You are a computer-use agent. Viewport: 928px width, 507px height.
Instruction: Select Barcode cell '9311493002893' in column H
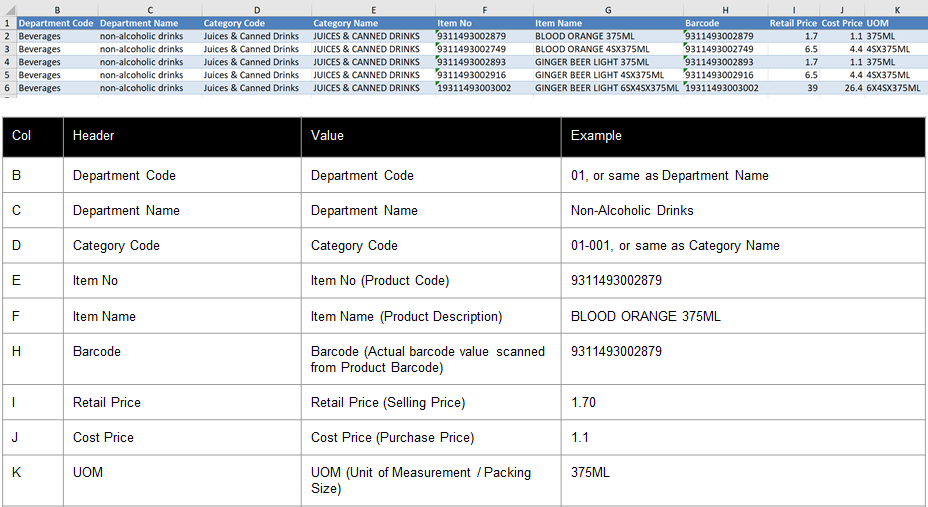[726, 62]
